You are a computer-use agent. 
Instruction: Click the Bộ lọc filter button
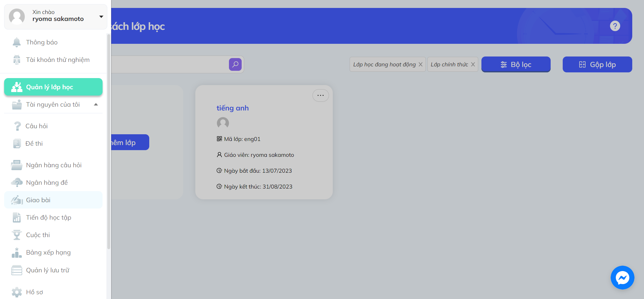pos(516,64)
